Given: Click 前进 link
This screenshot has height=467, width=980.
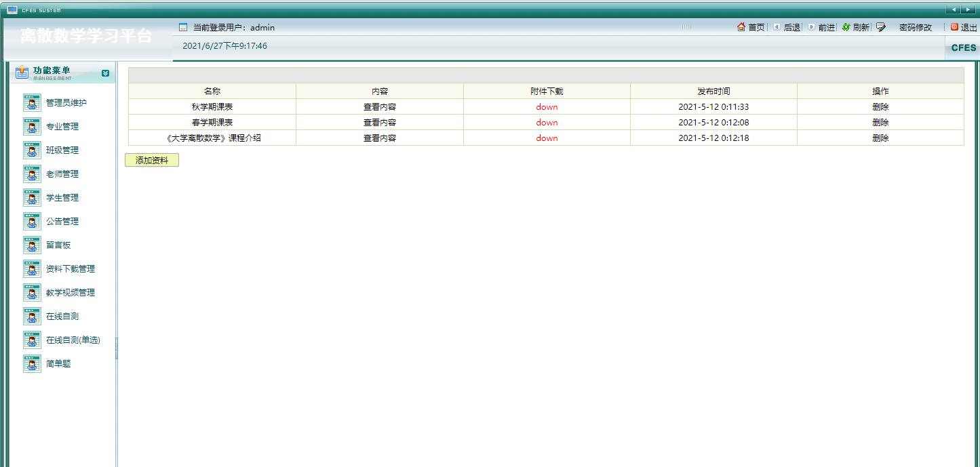Looking at the screenshot, I should pos(827,28).
